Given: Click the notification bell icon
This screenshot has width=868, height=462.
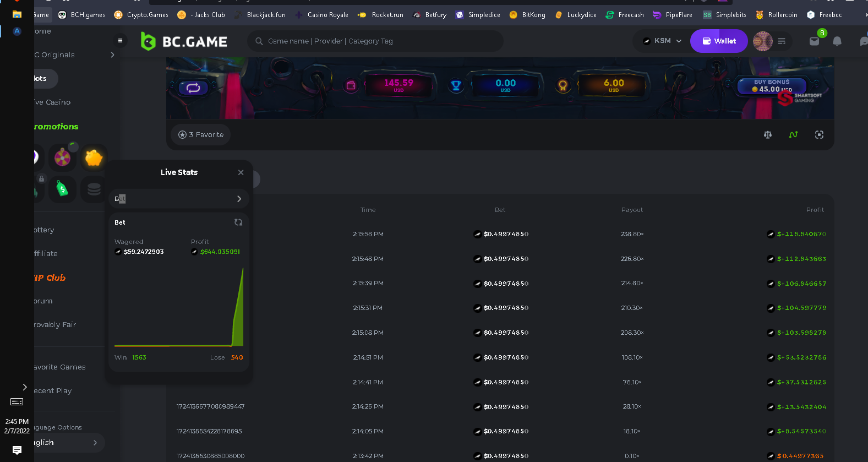Looking at the screenshot, I should pos(837,41).
